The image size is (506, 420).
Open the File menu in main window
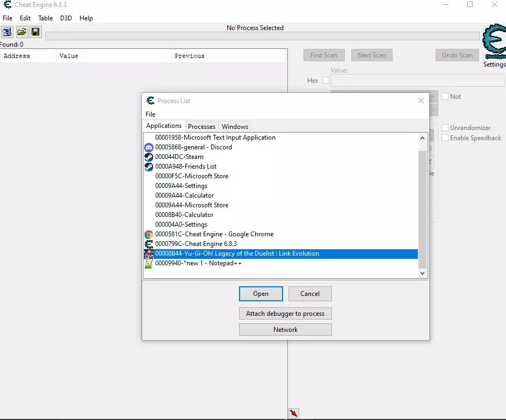tap(8, 18)
